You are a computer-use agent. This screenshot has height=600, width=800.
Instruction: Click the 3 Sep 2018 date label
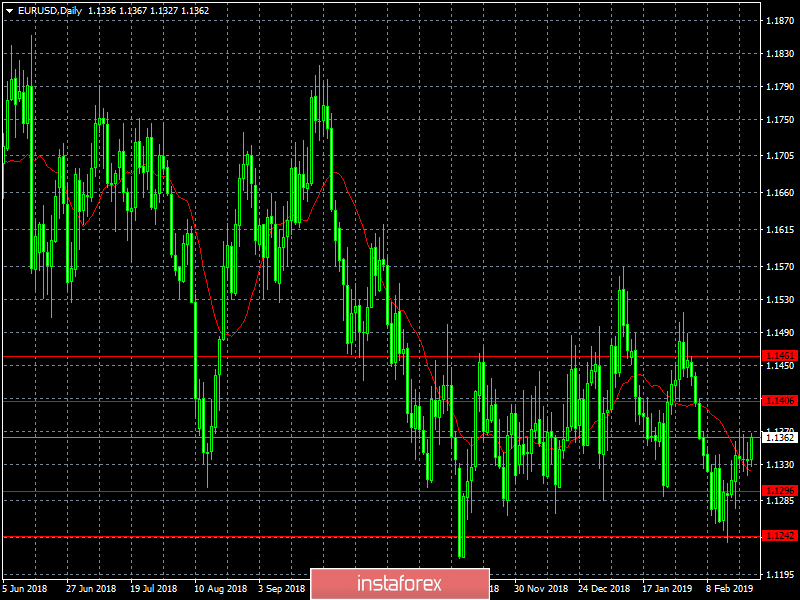pyautogui.click(x=281, y=588)
